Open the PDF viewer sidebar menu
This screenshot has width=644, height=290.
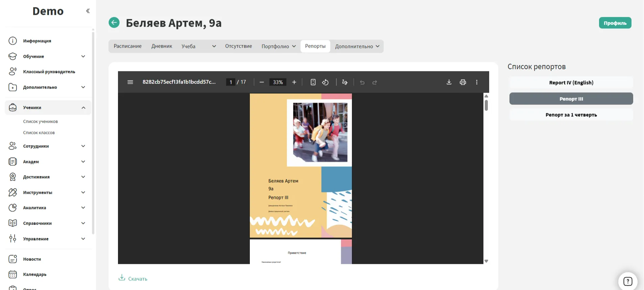point(130,82)
